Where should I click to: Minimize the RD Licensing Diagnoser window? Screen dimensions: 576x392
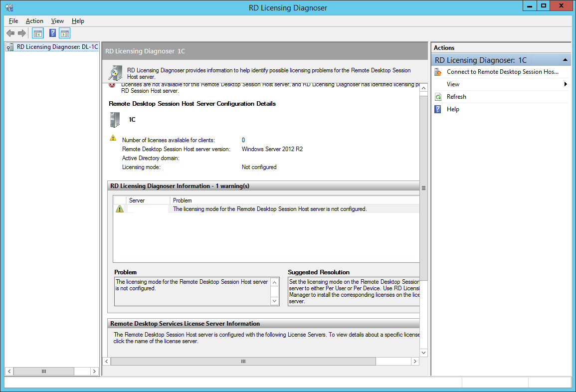529,6
